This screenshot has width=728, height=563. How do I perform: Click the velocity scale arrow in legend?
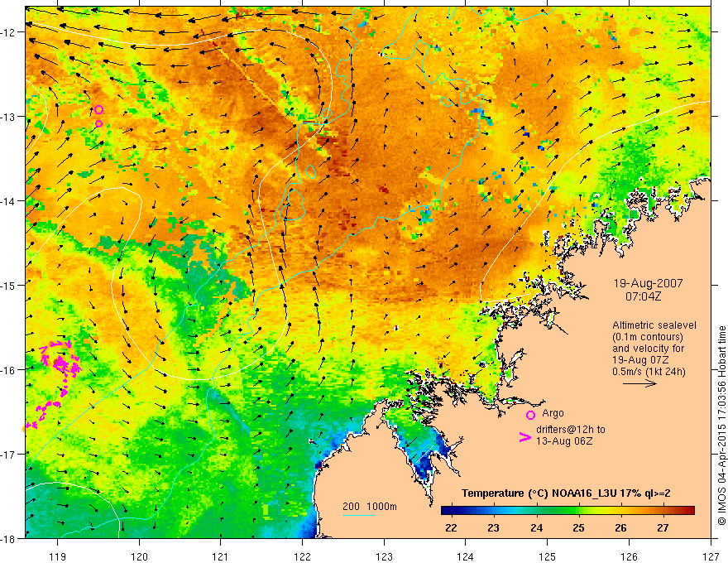[639, 383]
